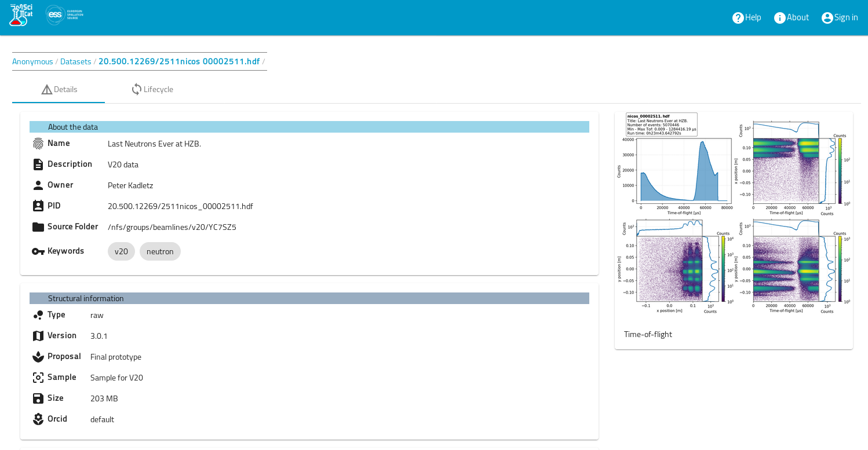868x450 pixels.
Task: Click the save disk icon beside Size
Action: (38, 398)
